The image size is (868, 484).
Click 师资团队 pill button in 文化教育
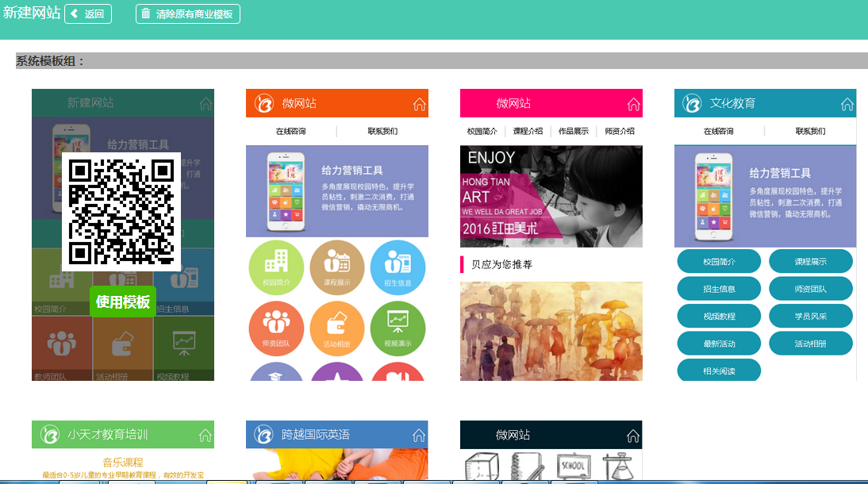pos(811,289)
